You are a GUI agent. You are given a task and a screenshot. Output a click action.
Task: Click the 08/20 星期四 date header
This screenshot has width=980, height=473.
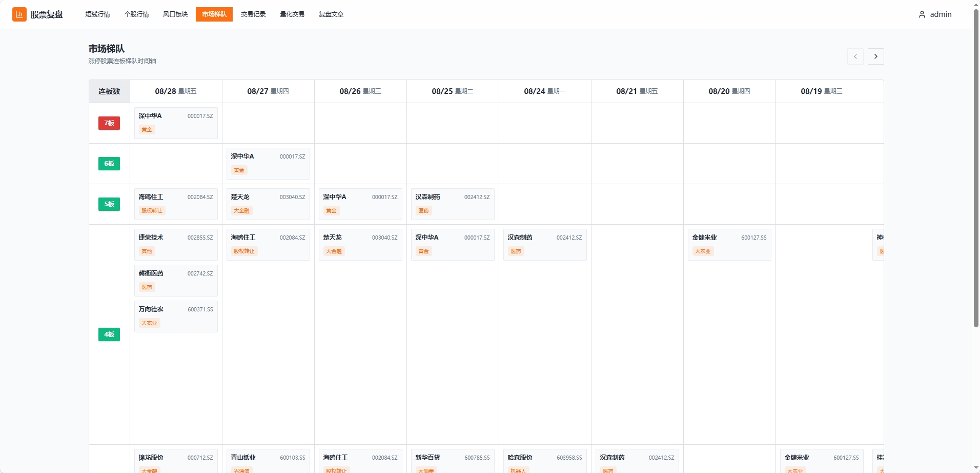pos(729,91)
